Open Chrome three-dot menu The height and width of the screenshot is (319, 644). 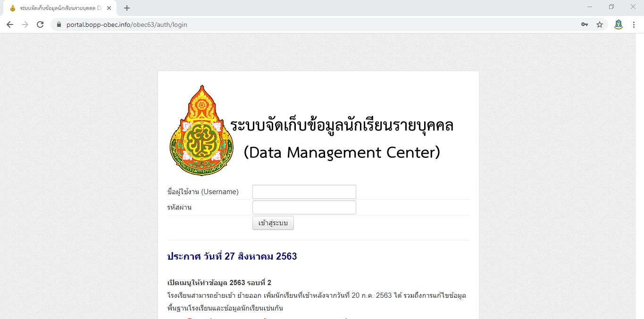click(x=634, y=25)
